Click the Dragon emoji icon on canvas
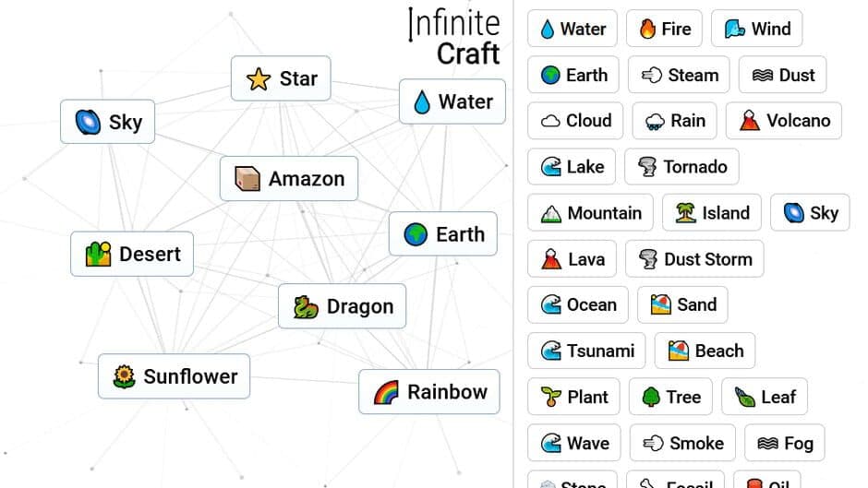This screenshot has height=488, width=868. pyautogui.click(x=306, y=307)
